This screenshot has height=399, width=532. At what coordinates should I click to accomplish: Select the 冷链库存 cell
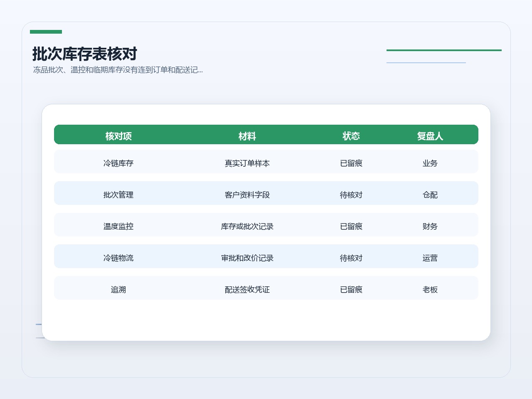tap(118, 163)
